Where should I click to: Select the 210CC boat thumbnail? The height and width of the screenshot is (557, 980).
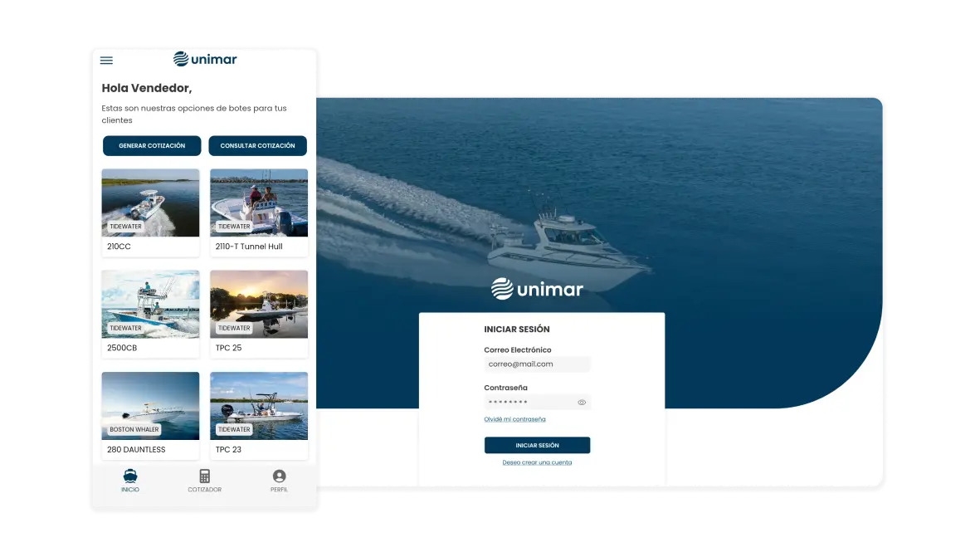pos(150,203)
